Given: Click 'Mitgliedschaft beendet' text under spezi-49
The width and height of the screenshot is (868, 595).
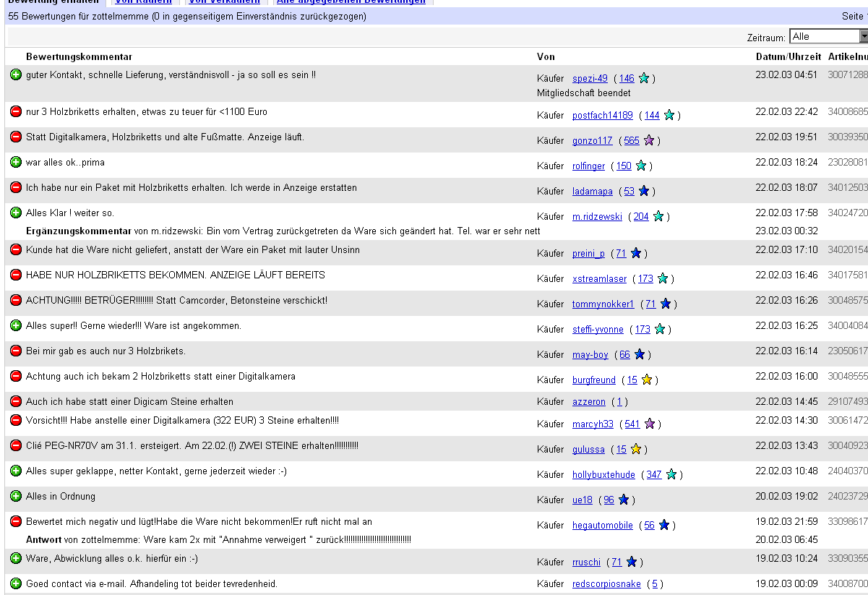Looking at the screenshot, I should 584,93.
